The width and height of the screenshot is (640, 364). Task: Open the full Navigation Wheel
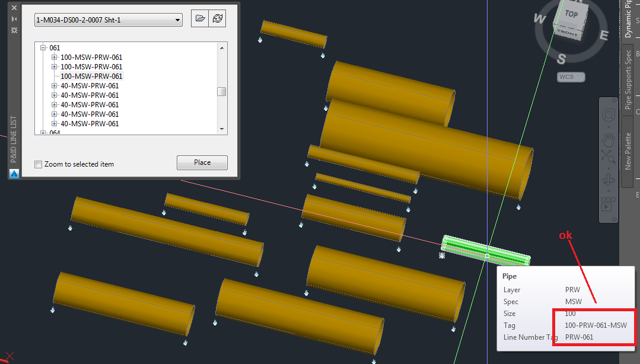pos(608,114)
